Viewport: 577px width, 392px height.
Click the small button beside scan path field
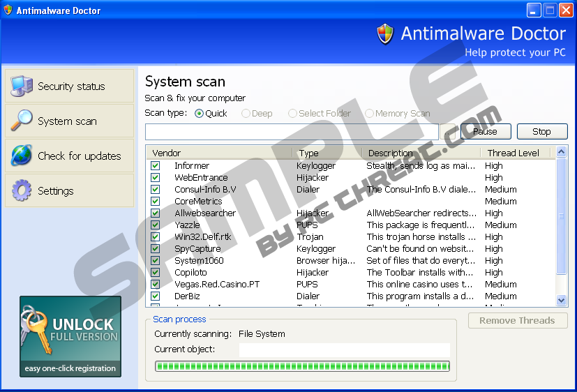tap(448, 132)
